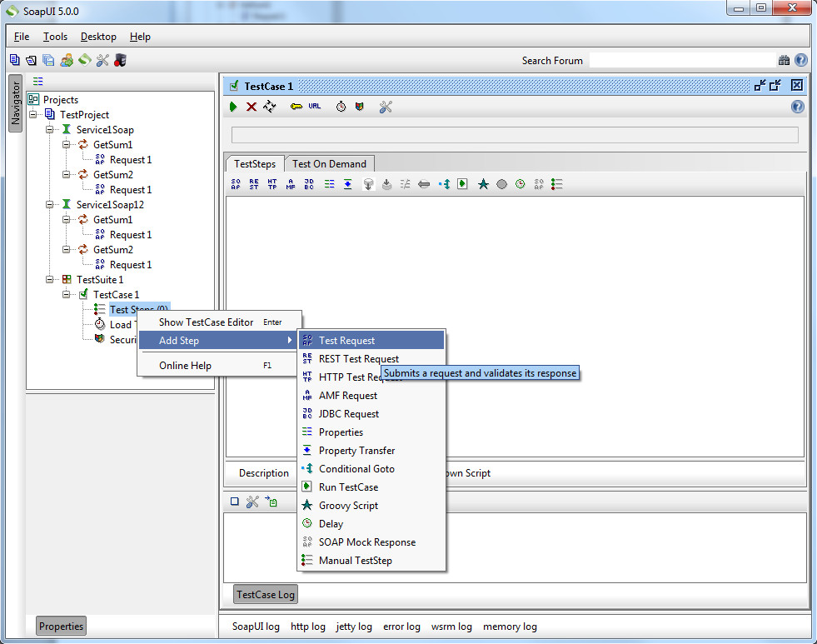Click the set credentials key icon
The width and height of the screenshot is (817, 644).
(x=296, y=107)
